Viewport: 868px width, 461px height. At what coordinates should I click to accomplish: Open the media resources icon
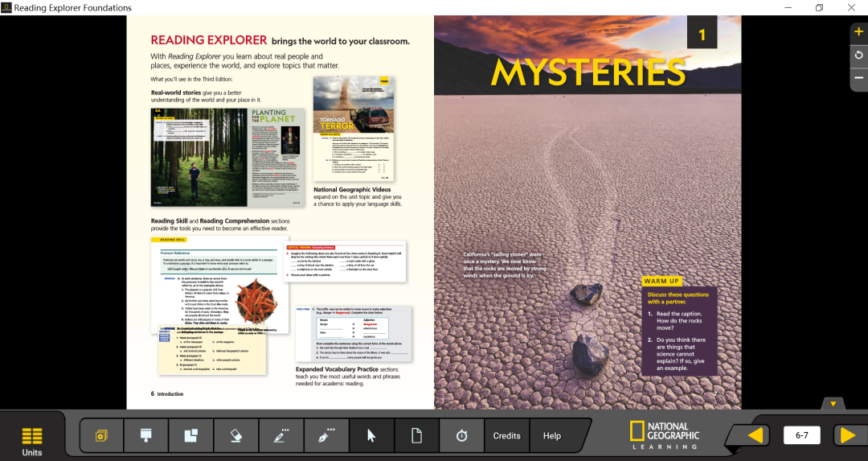click(x=101, y=436)
